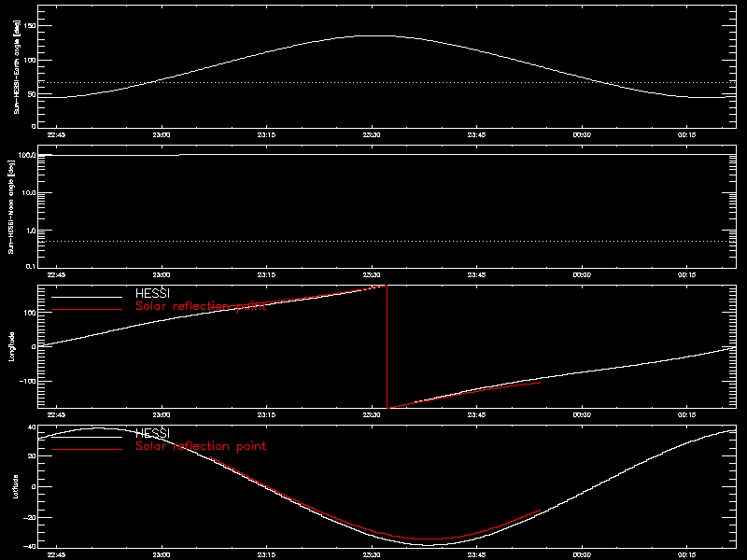This screenshot has width=747, height=560.
Task: Click the Sun-HESSI-Noon angle [deg] axis title
Action: click(11, 206)
